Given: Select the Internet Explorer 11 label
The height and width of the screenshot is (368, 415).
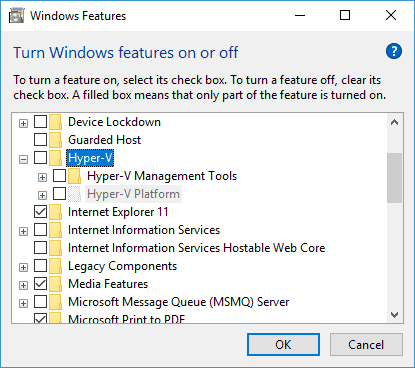Looking at the screenshot, I should [x=118, y=212].
